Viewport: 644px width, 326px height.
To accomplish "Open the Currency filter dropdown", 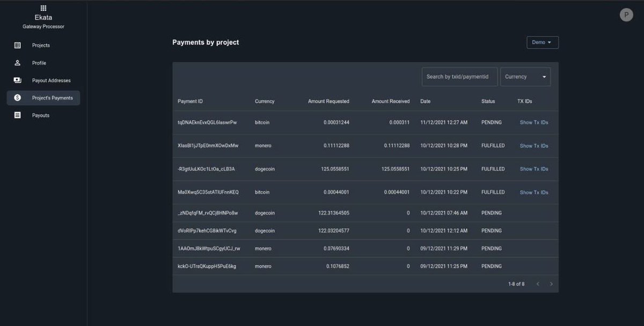I will pyautogui.click(x=525, y=76).
